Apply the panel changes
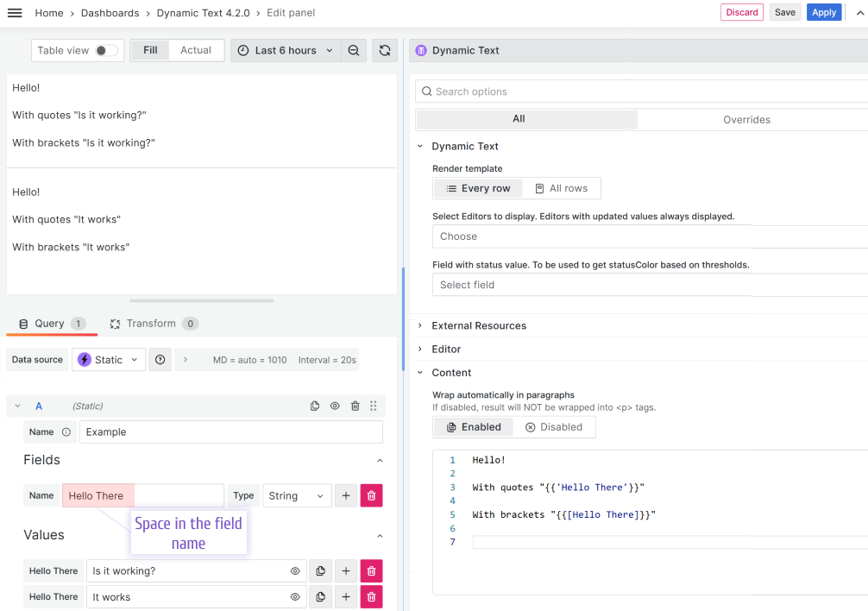 click(x=824, y=12)
